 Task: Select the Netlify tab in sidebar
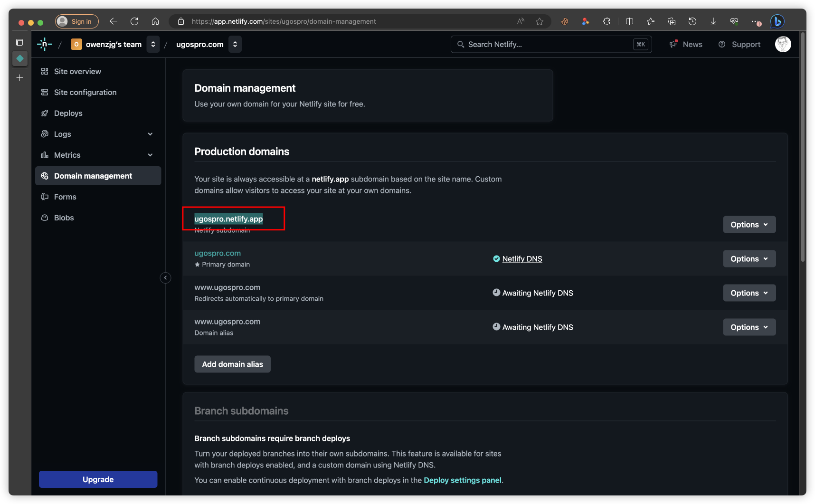click(19, 58)
